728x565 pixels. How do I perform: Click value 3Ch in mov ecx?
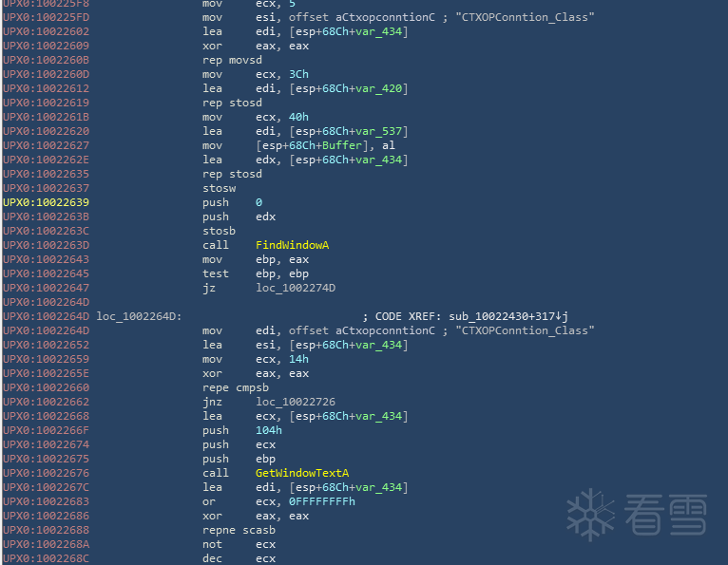point(298,74)
